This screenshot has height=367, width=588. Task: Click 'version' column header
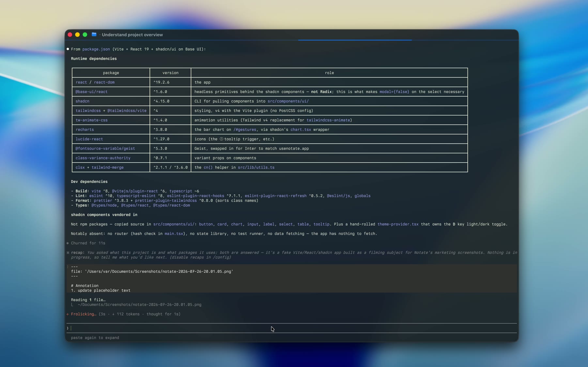(x=170, y=73)
